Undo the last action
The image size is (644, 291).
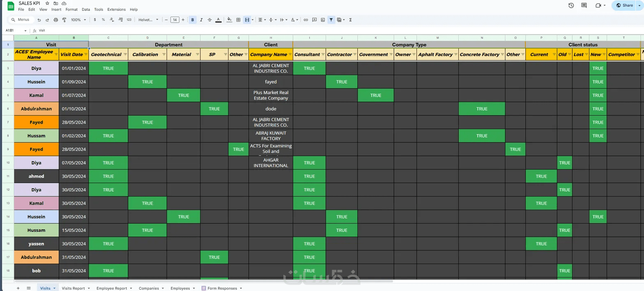[x=39, y=20]
